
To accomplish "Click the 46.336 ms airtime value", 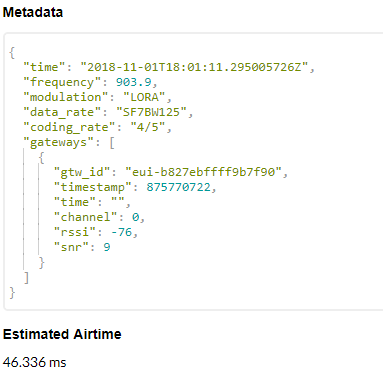I will [35, 362].
